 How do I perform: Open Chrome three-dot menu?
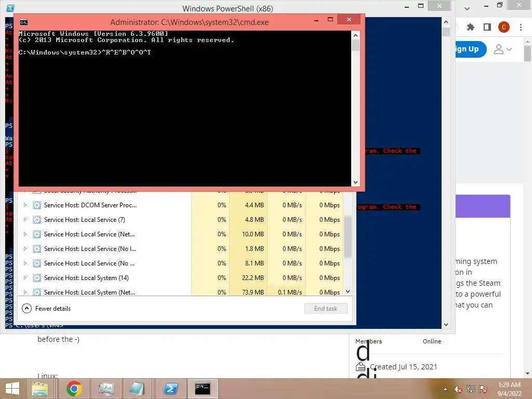pos(521,27)
